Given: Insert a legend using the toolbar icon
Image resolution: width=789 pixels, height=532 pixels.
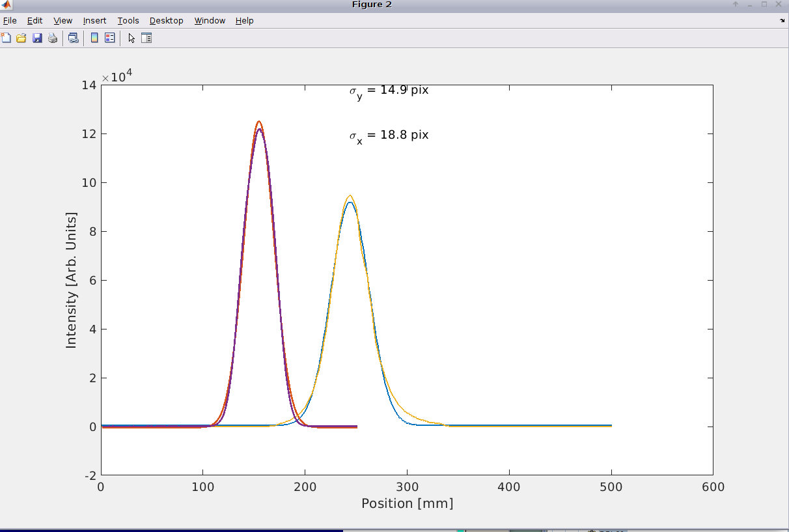Looking at the screenshot, I should (109, 38).
